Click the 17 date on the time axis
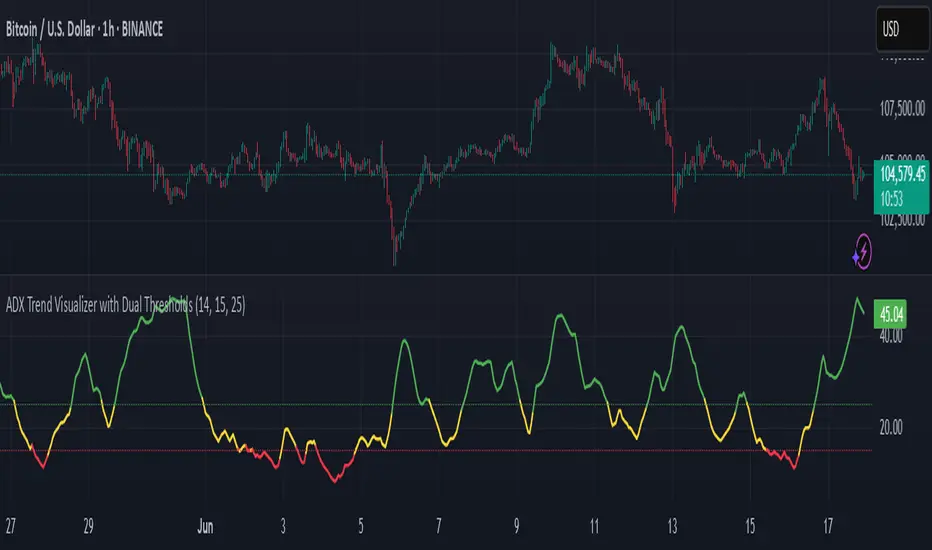The height and width of the screenshot is (550, 932). click(829, 526)
